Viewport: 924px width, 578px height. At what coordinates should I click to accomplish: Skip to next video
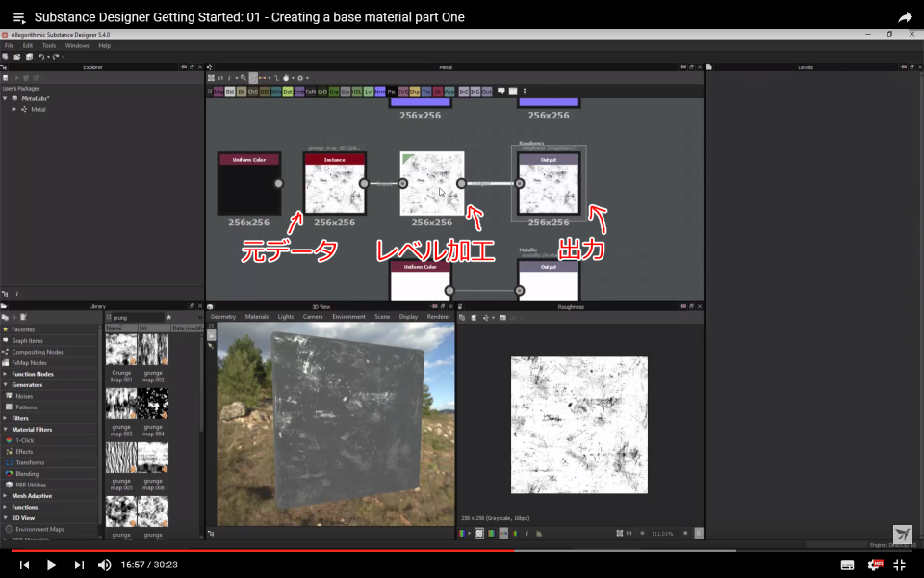(79, 565)
